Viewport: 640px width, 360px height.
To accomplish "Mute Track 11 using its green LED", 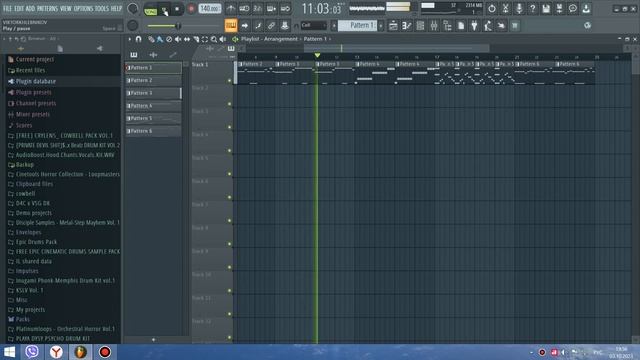I will tap(229, 314).
